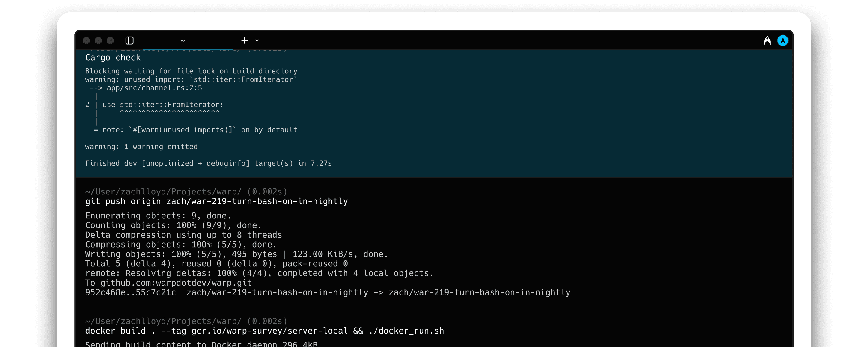Click 'Delta compression using up to 8 threads'
The image size is (868, 347).
tap(183, 235)
